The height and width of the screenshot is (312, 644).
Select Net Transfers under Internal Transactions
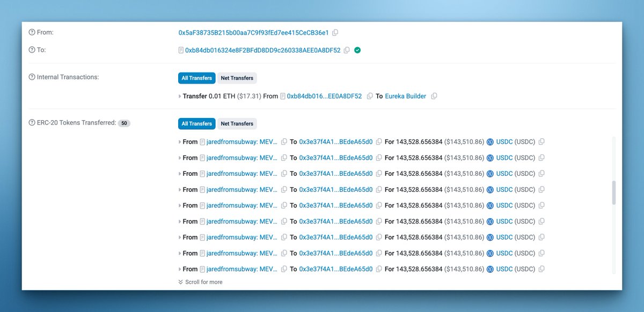(x=237, y=78)
